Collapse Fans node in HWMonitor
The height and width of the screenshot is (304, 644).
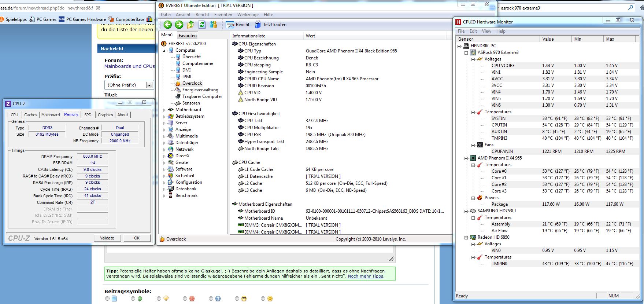click(473, 145)
